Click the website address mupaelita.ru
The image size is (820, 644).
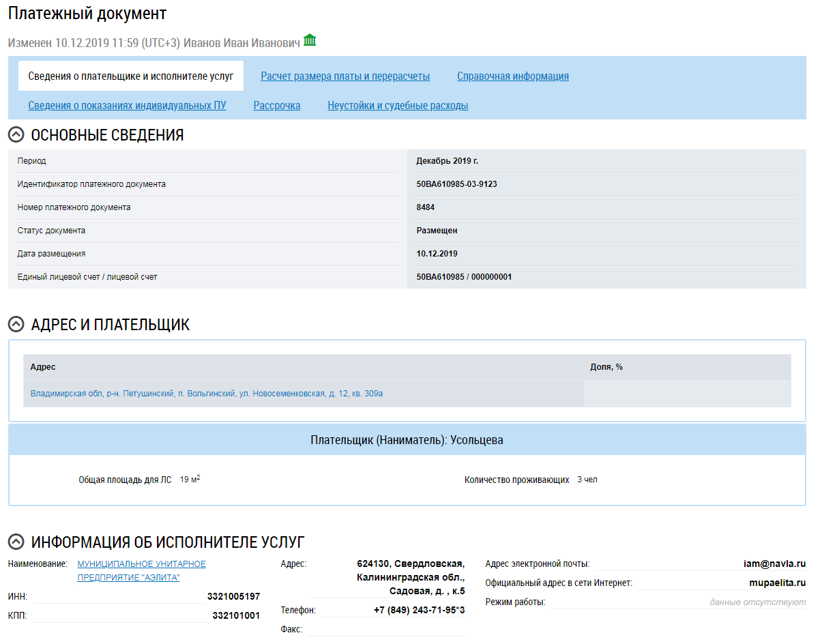777,583
